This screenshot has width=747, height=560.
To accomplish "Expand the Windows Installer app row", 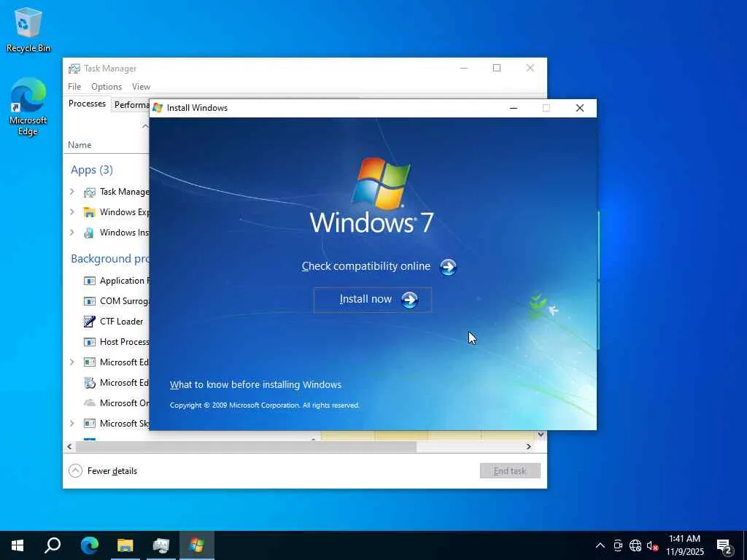I will pyautogui.click(x=72, y=233).
